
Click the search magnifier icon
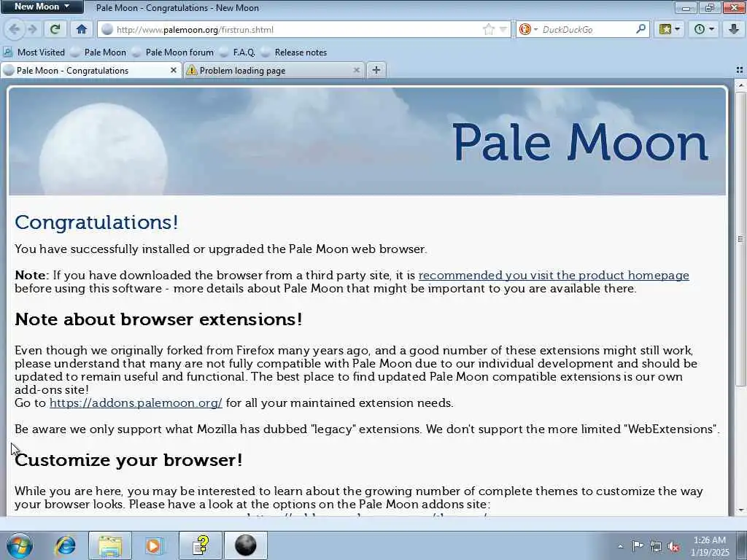640,29
